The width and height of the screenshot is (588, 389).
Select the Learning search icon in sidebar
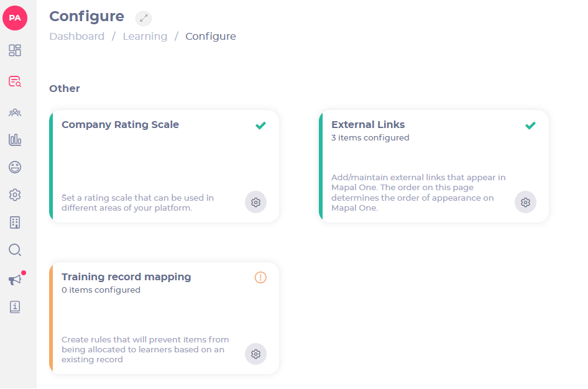tap(15, 81)
